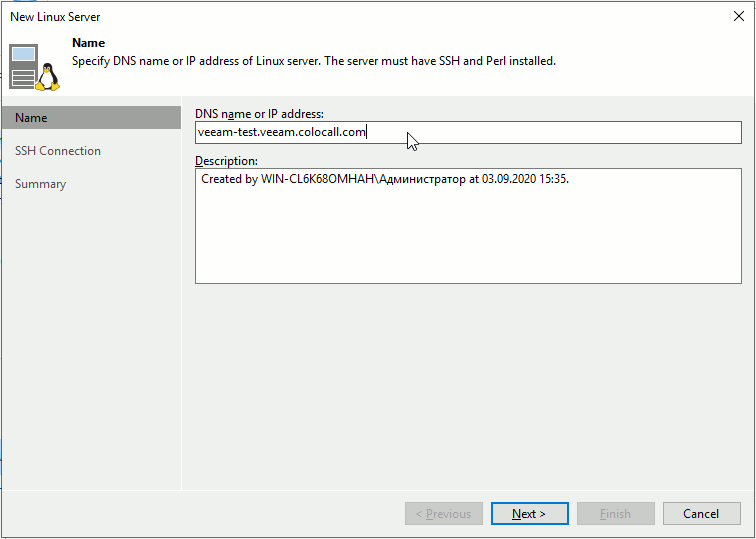756x539 pixels.
Task: Click the New Linux Server title bar text
Action: coord(55,17)
